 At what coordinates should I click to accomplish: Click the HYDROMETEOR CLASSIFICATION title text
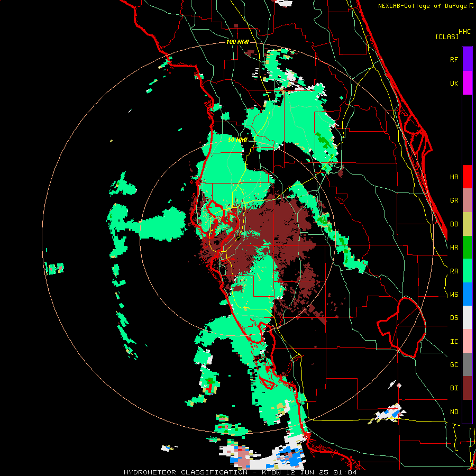click(x=186, y=472)
